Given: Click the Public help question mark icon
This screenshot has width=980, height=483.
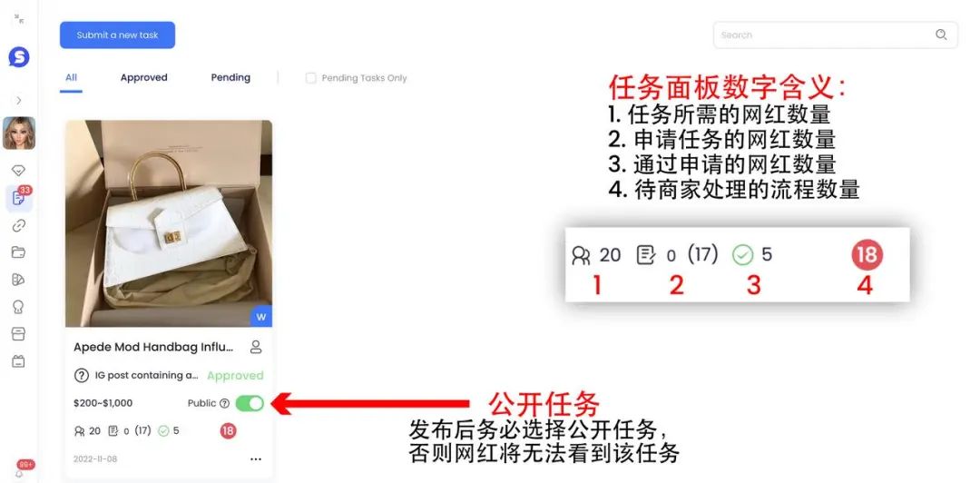Looking at the screenshot, I should click(x=224, y=403).
